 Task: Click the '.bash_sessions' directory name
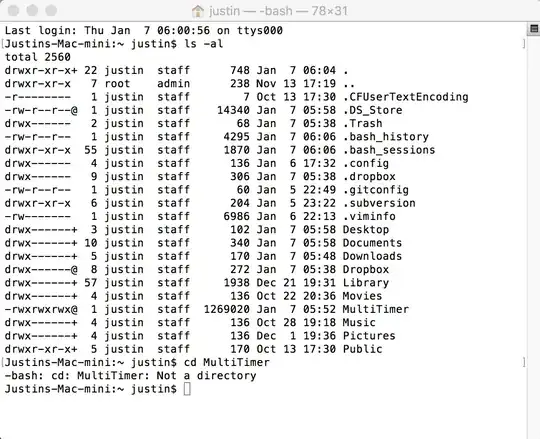tap(389, 150)
